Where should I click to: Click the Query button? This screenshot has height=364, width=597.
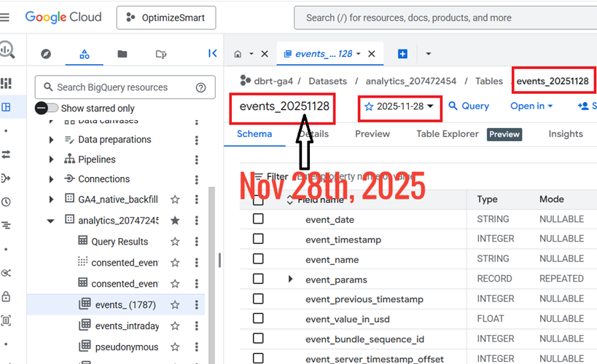pyautogui.click(x=469, y=106)
